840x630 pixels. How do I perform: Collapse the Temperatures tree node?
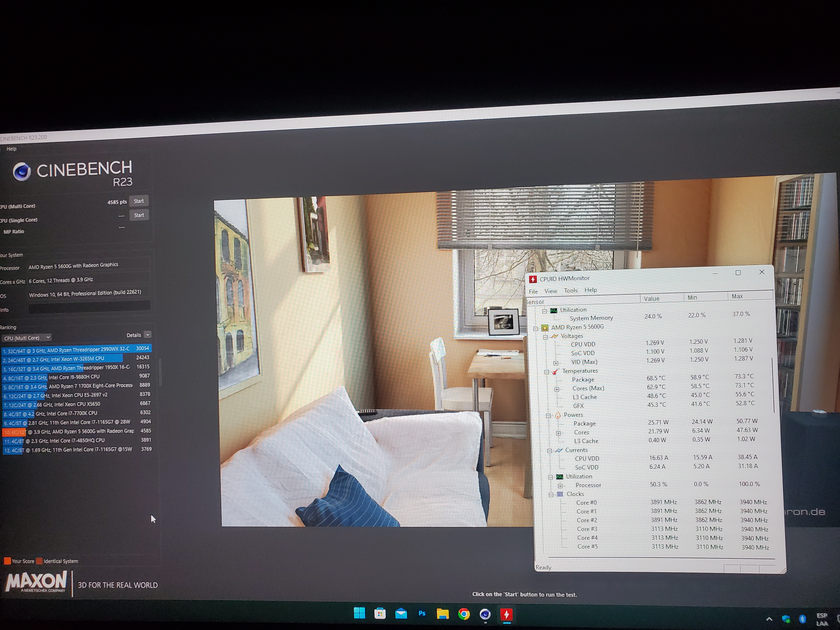pos(546,372)
